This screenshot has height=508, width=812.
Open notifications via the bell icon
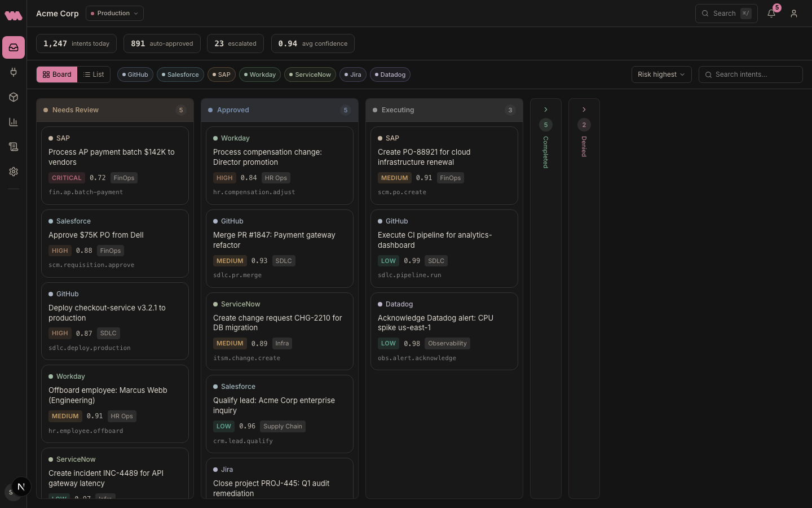[771, 13]
